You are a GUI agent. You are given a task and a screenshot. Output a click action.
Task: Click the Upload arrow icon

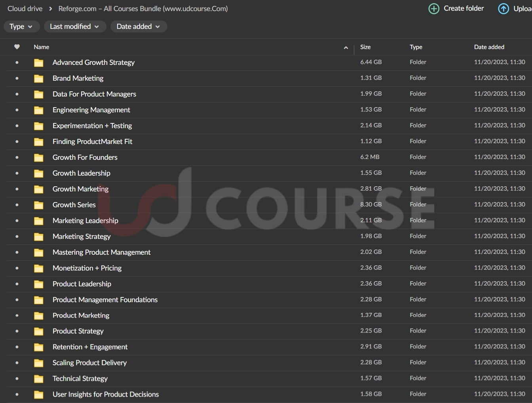(x=503, y=9)
